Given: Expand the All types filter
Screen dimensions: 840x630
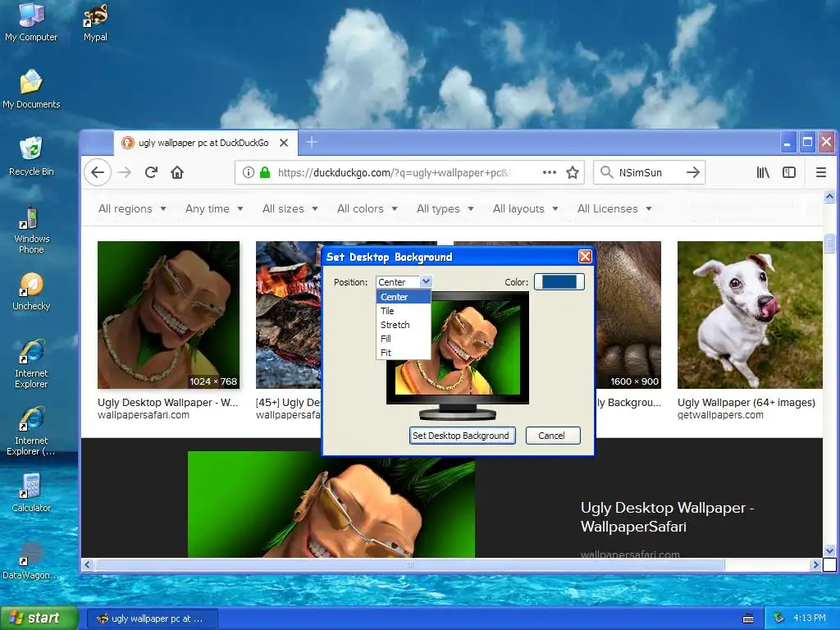Looking at the screenshot, I should (x=445, y=209).
